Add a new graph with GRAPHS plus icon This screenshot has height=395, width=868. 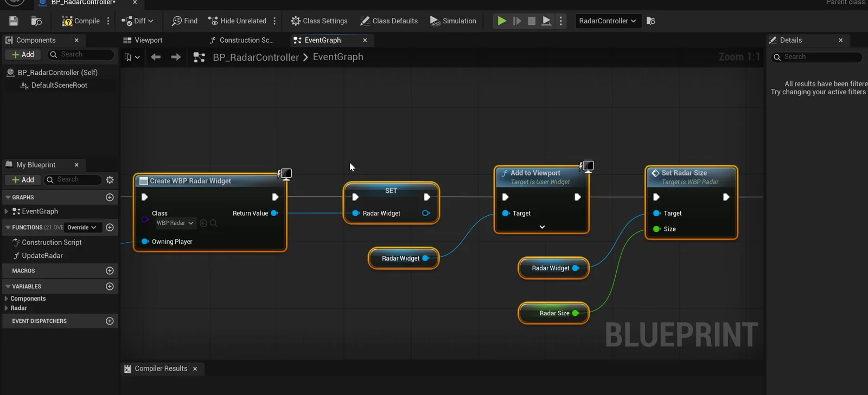tap(110, 198)
